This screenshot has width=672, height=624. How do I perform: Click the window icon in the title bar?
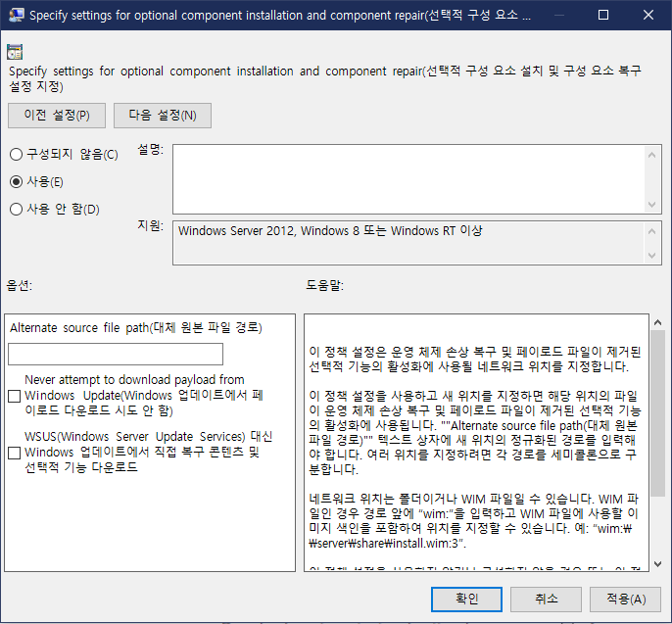(15, 16)
